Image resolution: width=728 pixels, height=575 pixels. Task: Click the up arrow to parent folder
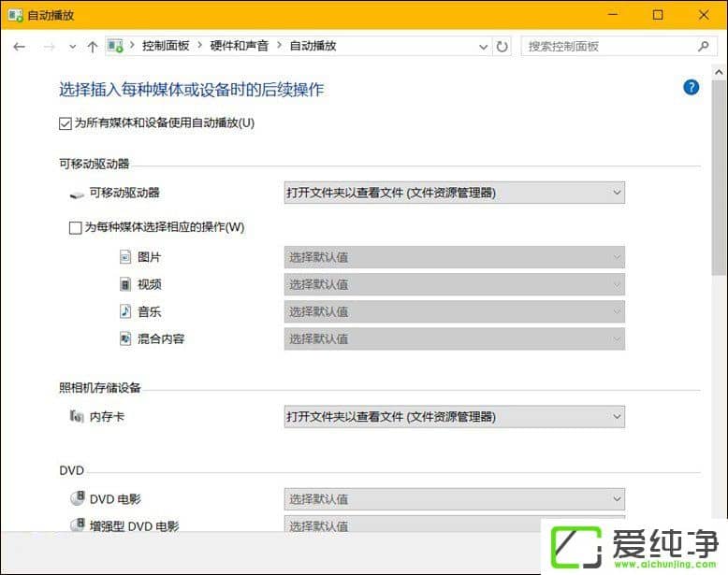coord(92,46)
